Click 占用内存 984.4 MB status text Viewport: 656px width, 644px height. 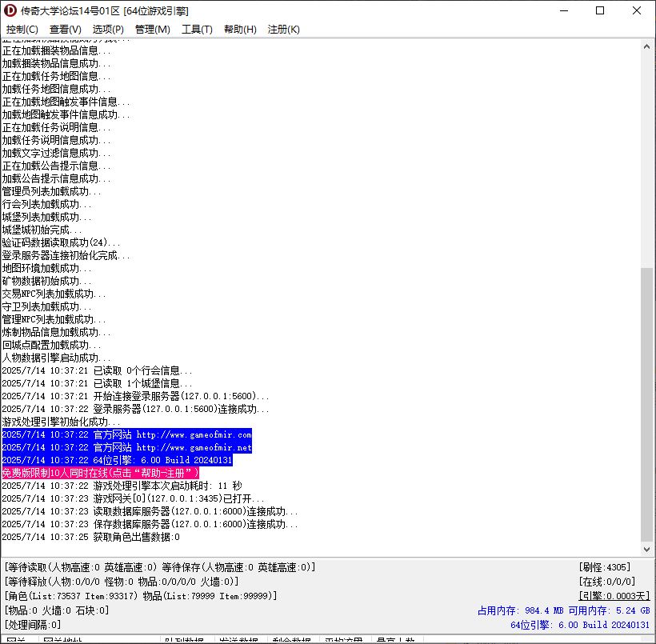point(521,610)
